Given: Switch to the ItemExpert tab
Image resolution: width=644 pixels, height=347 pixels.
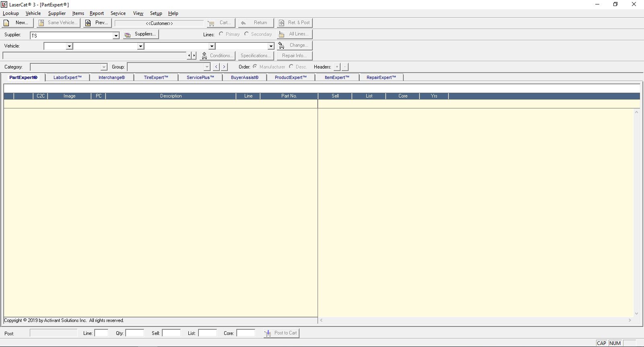Looking at the screenshot, I should pyautogui.click(x=337, y=77).
